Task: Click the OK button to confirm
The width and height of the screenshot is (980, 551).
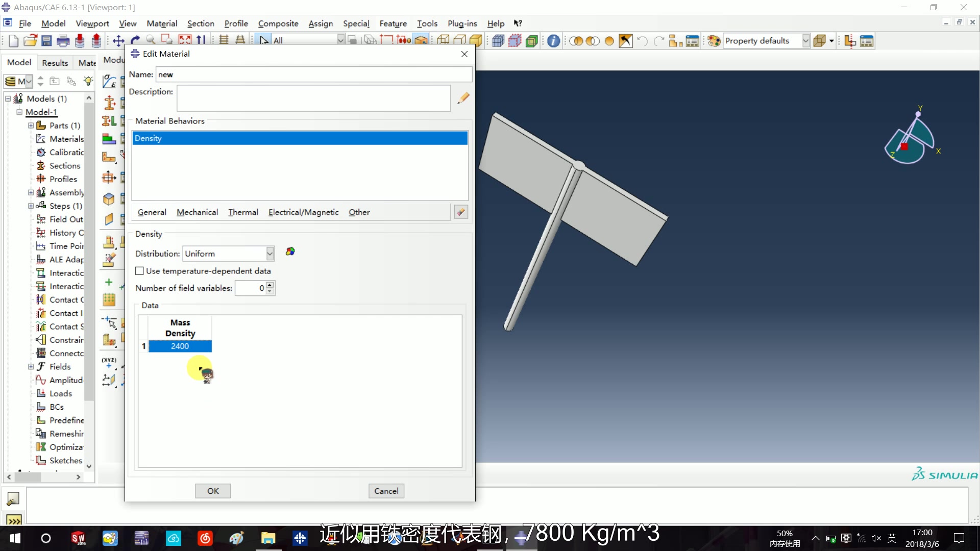Action: (213, 490)
